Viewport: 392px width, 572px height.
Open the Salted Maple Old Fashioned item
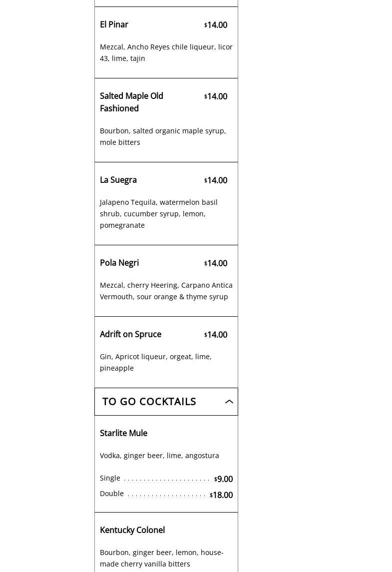[131, 102]
